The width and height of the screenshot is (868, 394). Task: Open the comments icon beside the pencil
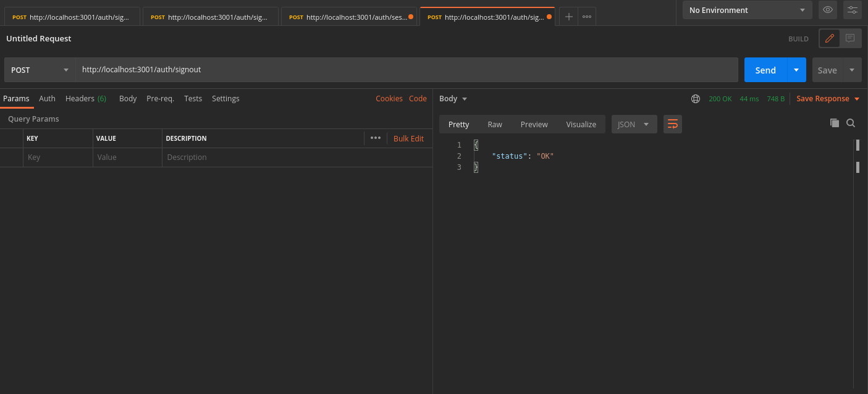coord(850,38)
